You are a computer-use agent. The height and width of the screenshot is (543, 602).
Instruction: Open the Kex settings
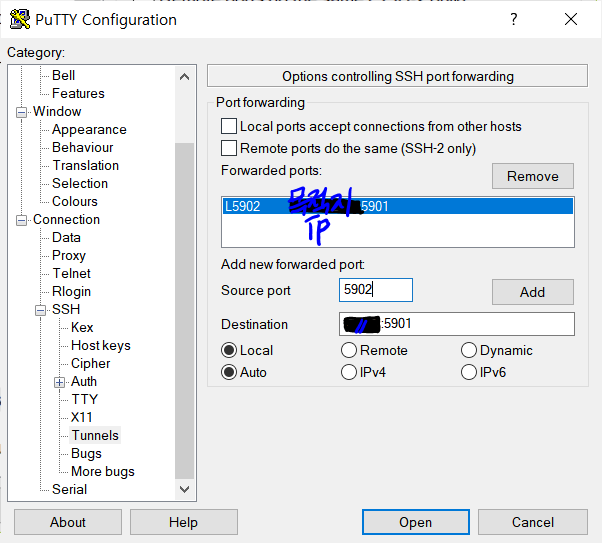pos(82,327)
